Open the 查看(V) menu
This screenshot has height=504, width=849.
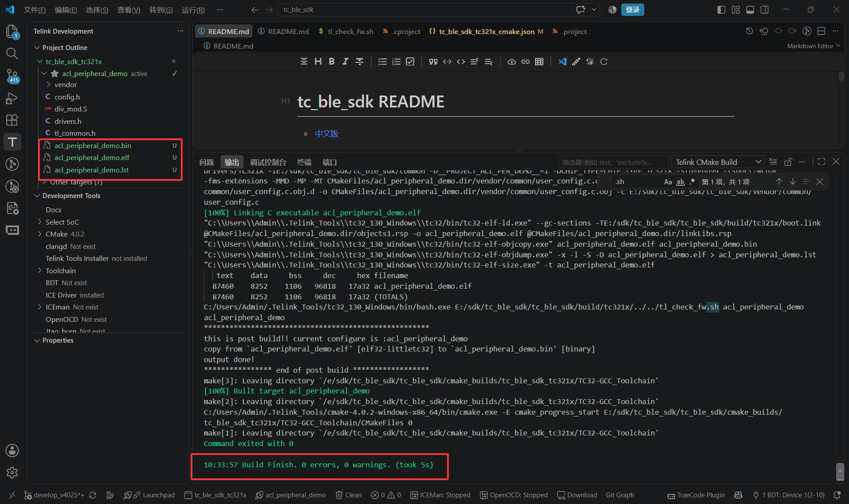129,10
